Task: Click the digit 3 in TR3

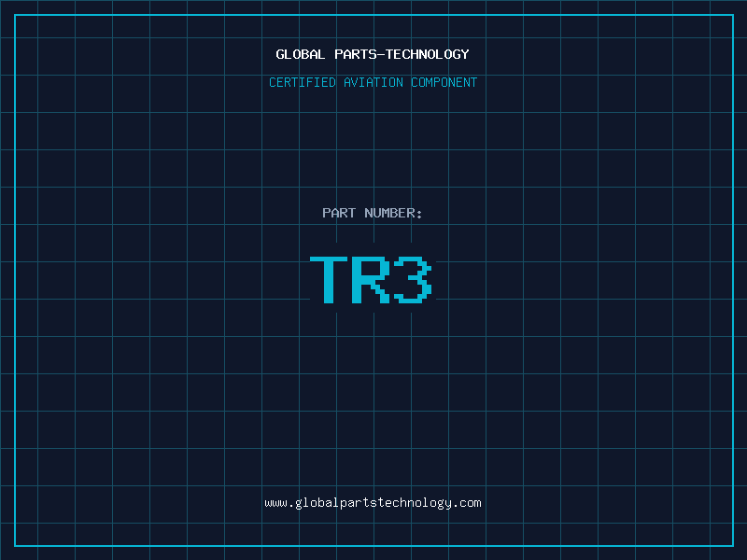Action: coord(413,280)
